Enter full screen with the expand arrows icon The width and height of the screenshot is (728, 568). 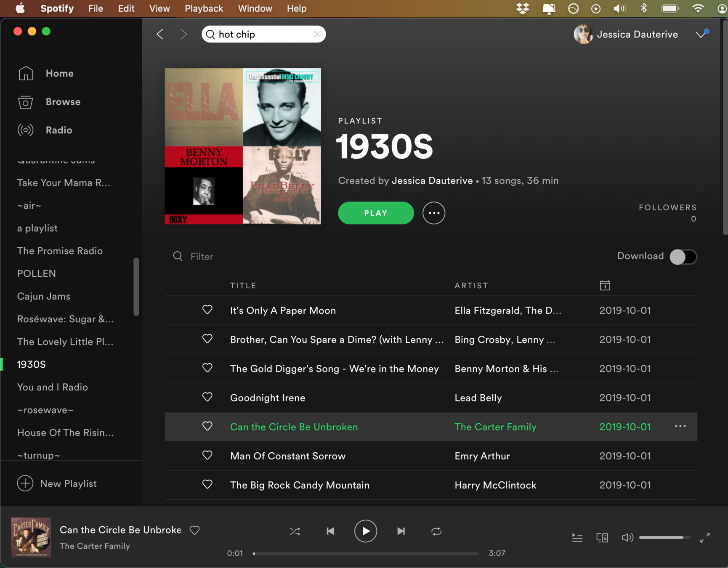(705, 538)
